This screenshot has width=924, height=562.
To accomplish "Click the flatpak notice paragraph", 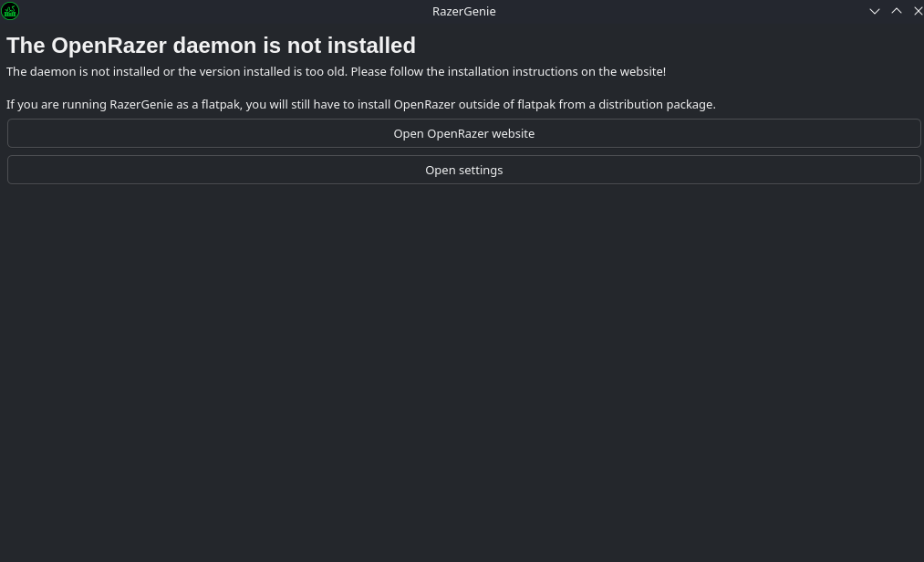I will (x=360, y=104).
